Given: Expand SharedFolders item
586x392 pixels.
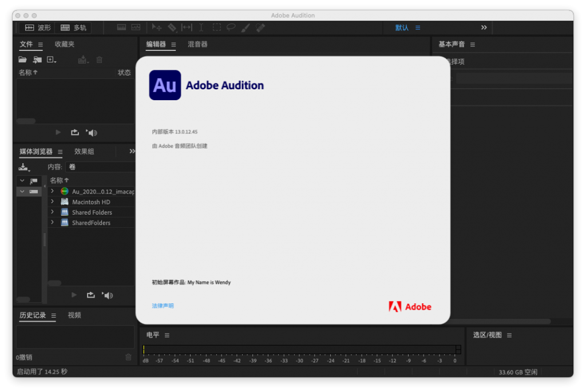Looking at the screenshot, I should click(52, 223).
